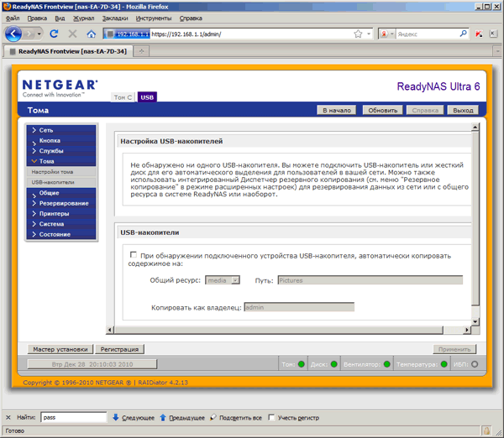Click the Обновить button
This screenshot has width=504, height=438.
[382, 110]
